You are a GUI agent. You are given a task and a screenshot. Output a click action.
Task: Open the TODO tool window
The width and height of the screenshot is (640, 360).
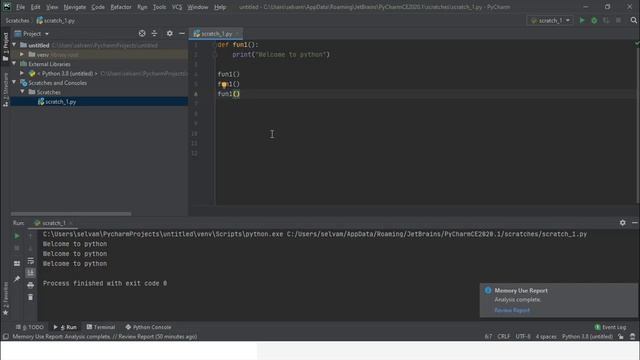pyautogui.click(x=29, y=327)
